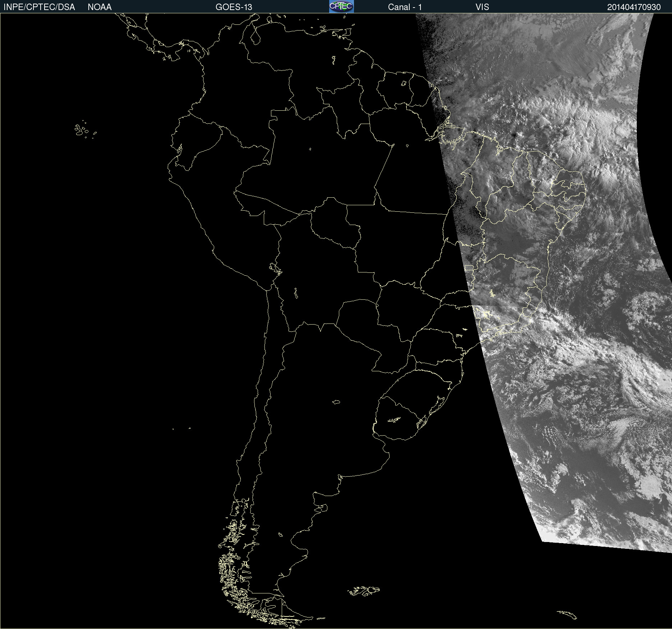The height and width of the screenshot is (629, 672).
Task: Click the CPTEC logo in header
Action: pos(341,6)
